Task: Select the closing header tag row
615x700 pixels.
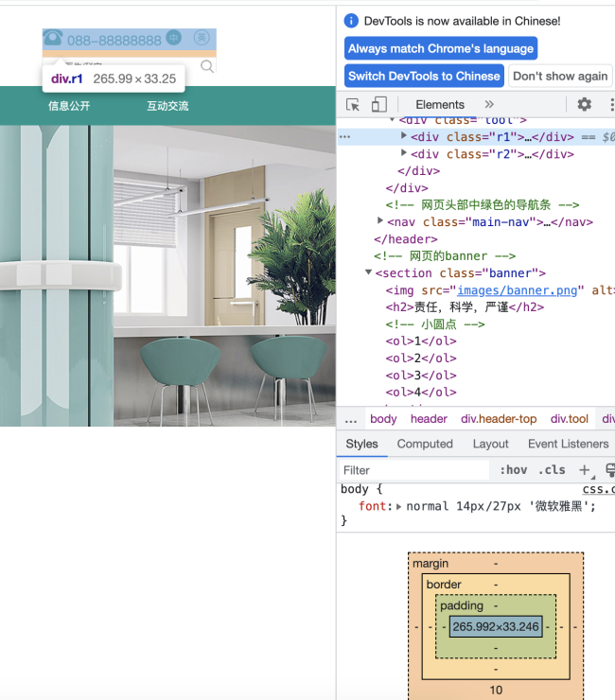Action: tap(406, 239)
